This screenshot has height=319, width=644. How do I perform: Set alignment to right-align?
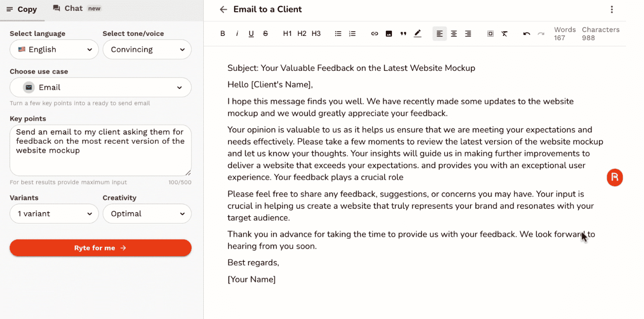pyautogui.click(x=468, y=34)
